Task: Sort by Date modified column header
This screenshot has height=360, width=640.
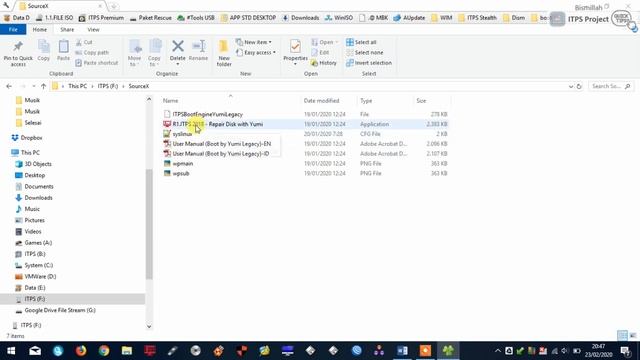Action: coord(321,101)
